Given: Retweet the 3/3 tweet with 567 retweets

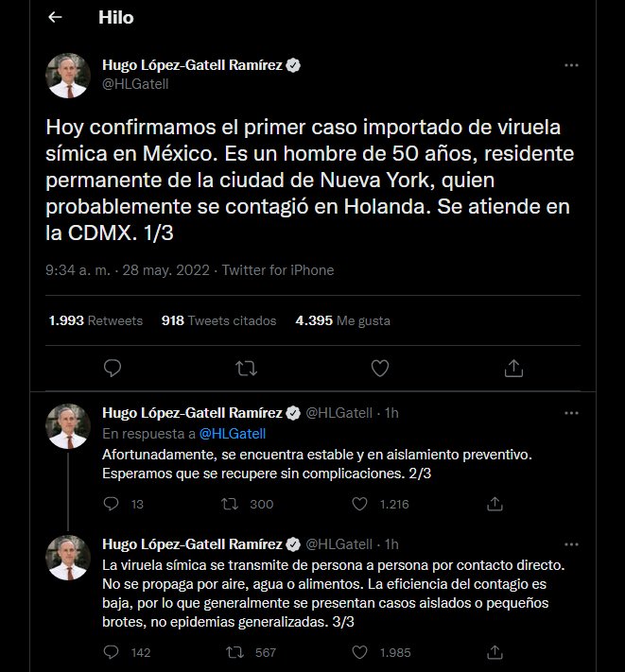Looking at the screenshot, I should coord(228,652).
